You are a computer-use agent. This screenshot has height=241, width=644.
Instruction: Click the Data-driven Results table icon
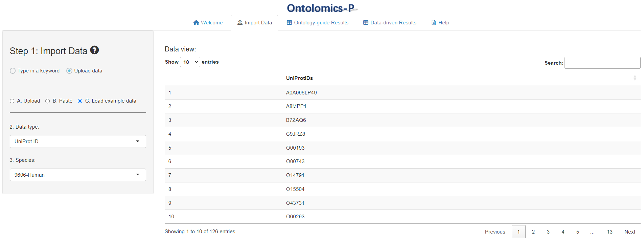(366, 23)
